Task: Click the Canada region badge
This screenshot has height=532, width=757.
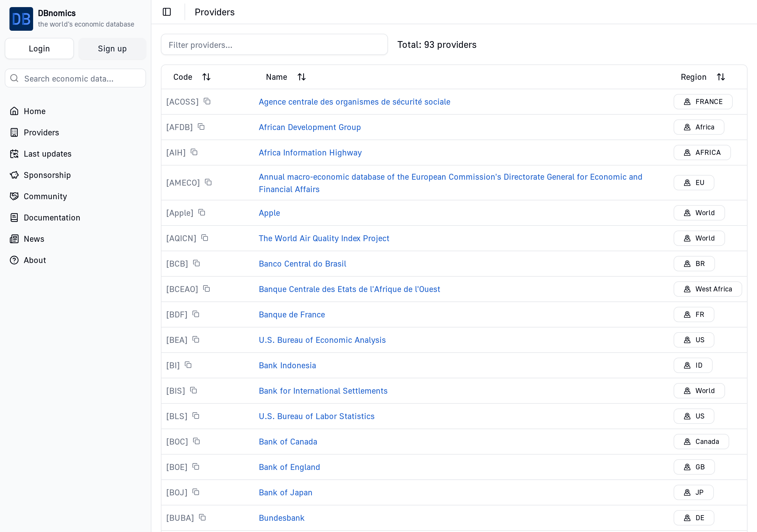Action: (x=701, y=441)
